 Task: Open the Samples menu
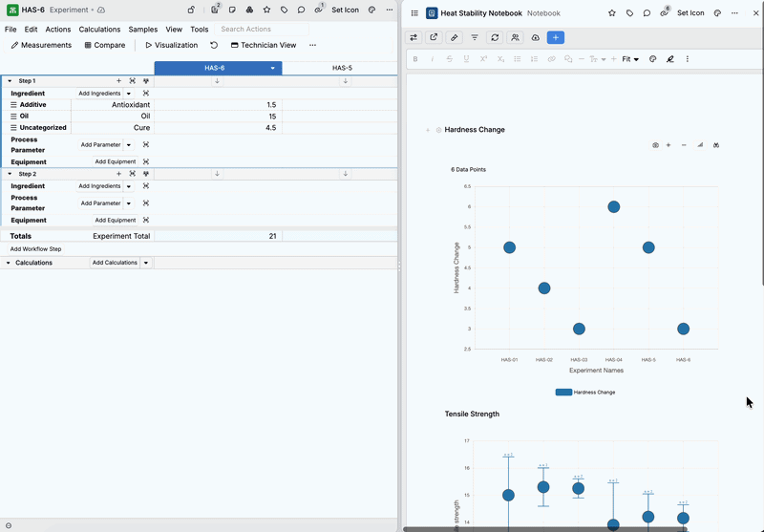(x=143, y=30)
